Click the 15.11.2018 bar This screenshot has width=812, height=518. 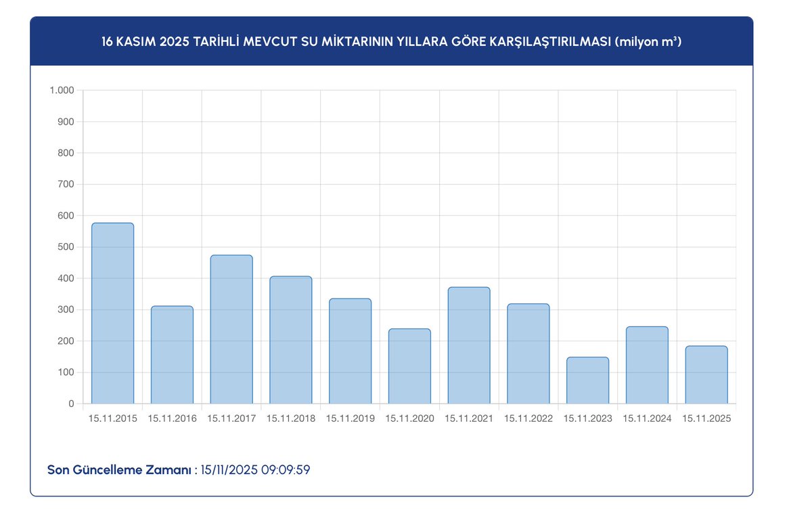(x=291, y=339)
